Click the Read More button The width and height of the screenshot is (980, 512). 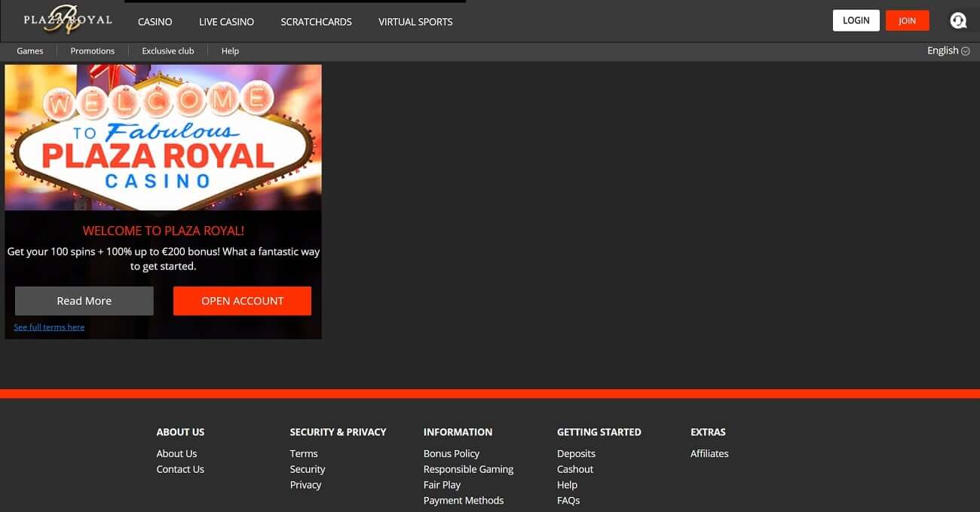coord(84,301)
